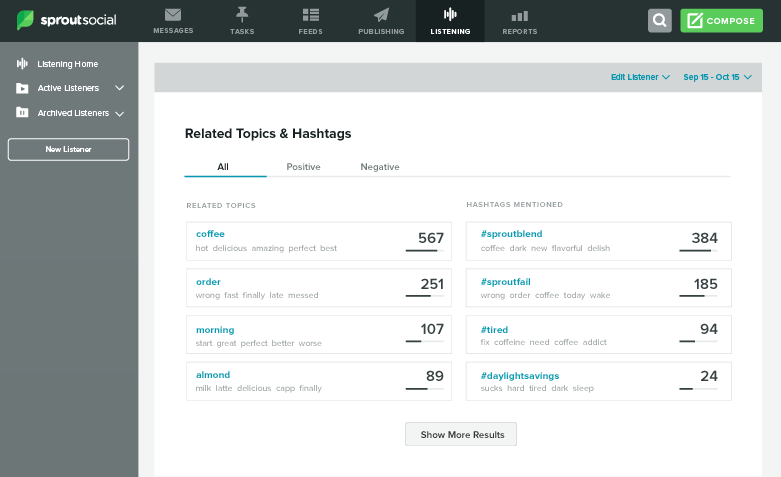Open Tasks pushpin icon in navigation
781x477 pixels.
(x=242, y=15)
